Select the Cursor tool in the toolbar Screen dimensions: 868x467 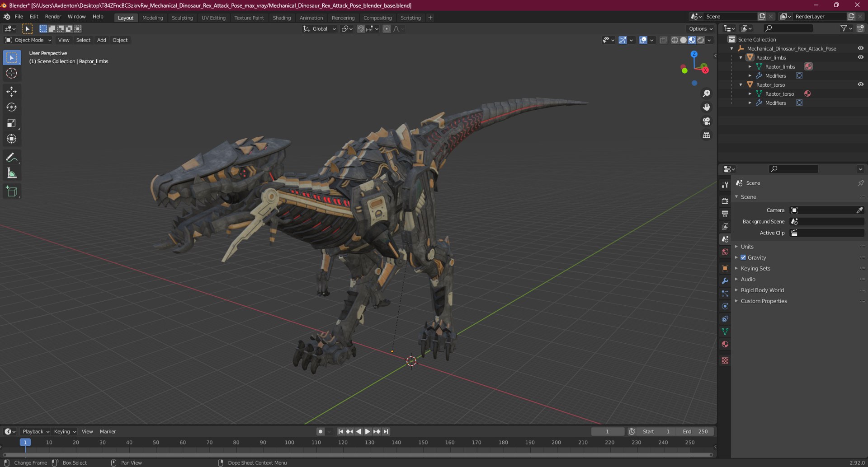[12, 73]
